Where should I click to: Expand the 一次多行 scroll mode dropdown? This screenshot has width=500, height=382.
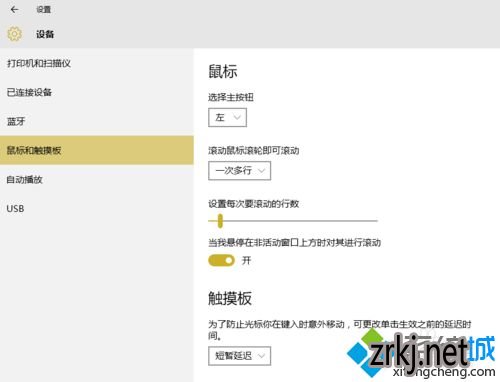tap(239, 171)
